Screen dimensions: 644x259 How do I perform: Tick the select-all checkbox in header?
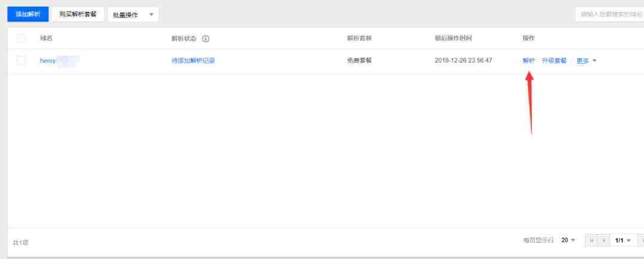pyautogui.click(x=21, y=39)
